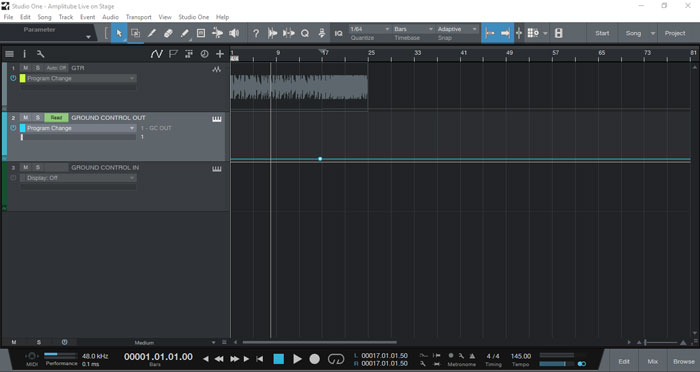Viewport: 700px width, 372px height.
Task: Click the blue automation point on the envelope
Action: point(320,159)
